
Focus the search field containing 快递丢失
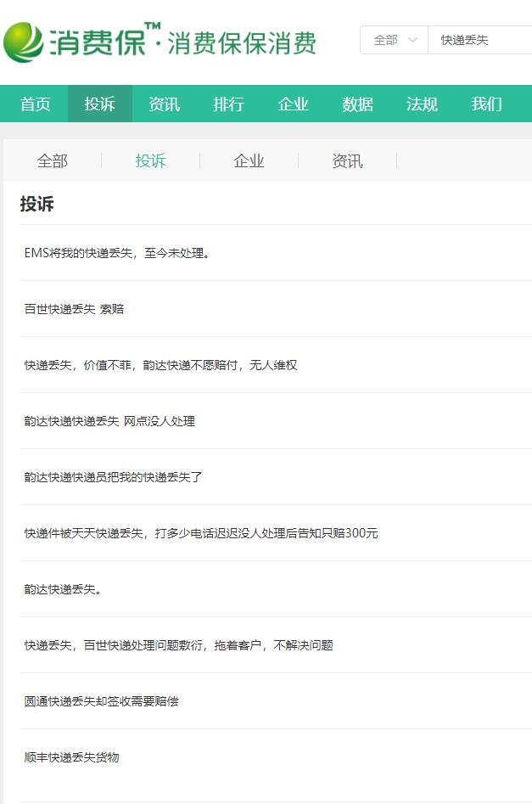[480, 40]
